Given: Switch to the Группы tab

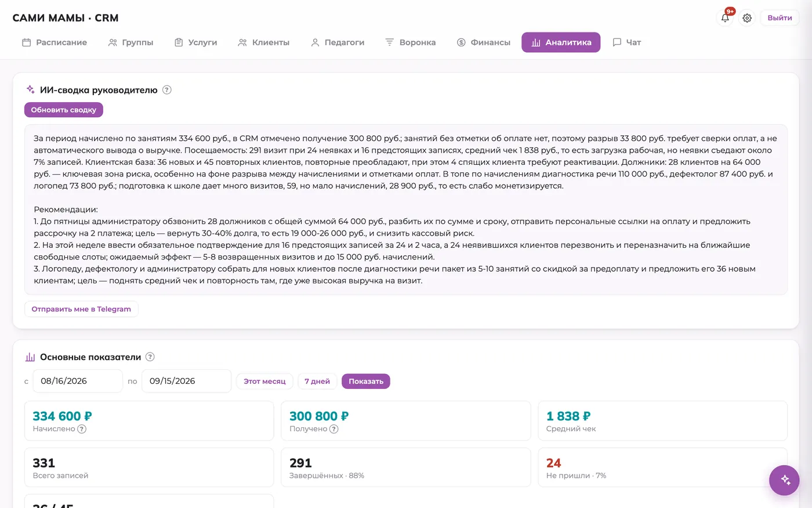Looking at the screenshot, I should (130, 42).
